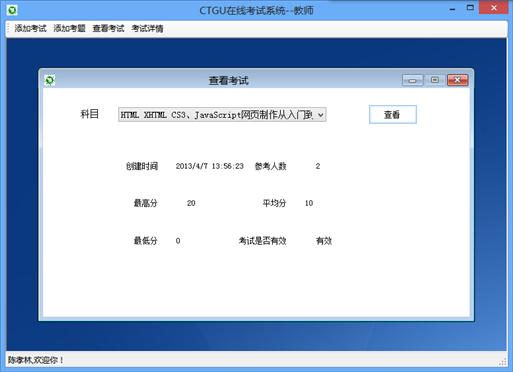Click the 考试是否有效 status value 有效
Image resolution: width=513 pixels, height=372 pixels.
[x=324, y=241]
